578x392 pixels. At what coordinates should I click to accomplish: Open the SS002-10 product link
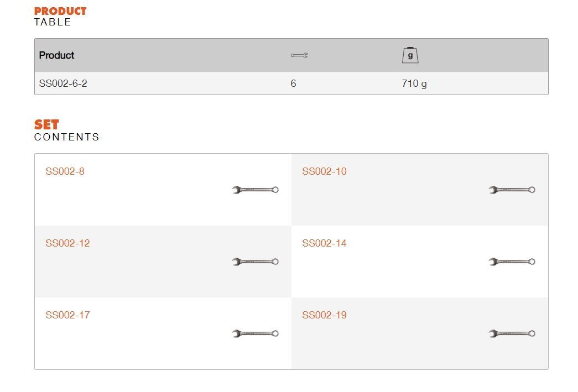coord(324,171)
